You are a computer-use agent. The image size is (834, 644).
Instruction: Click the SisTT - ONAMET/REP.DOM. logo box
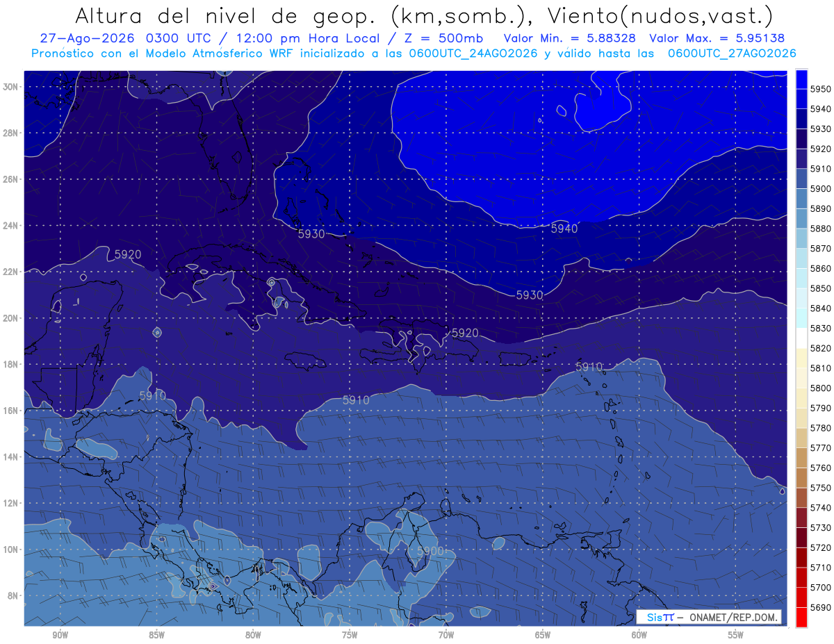click(709, 617)
